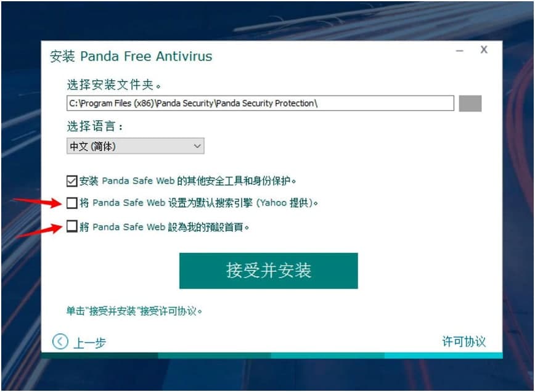
Task: Expand the language selection combo box
Action: [x=136, y=146]
